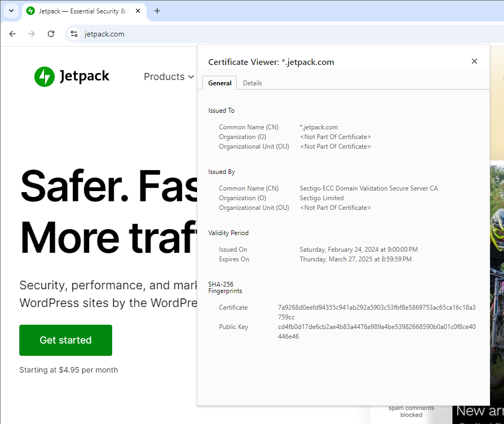
Task: Expand the Products menu
Action: [169, 77]
